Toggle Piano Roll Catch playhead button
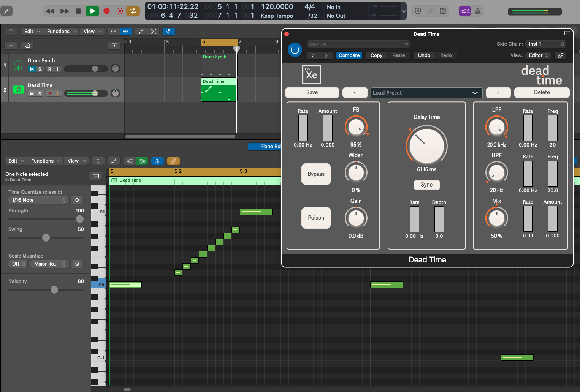The image size is (580, 392). pyautogui.click(x=157, y=161)
